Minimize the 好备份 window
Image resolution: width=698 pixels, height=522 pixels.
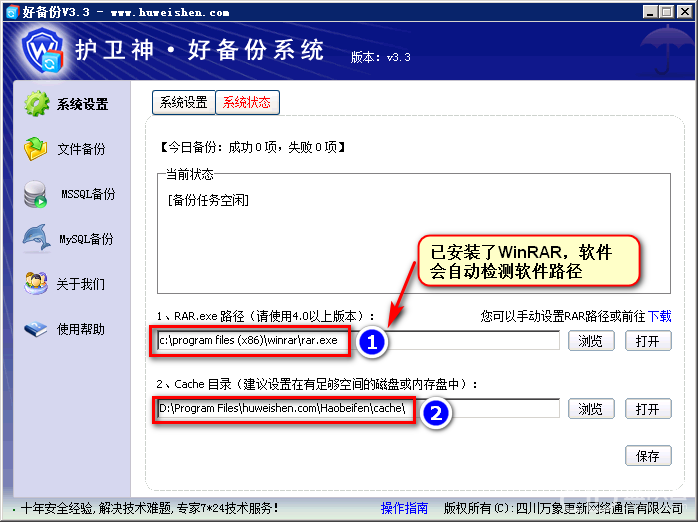pyautogui.click(x=650, y=12)
